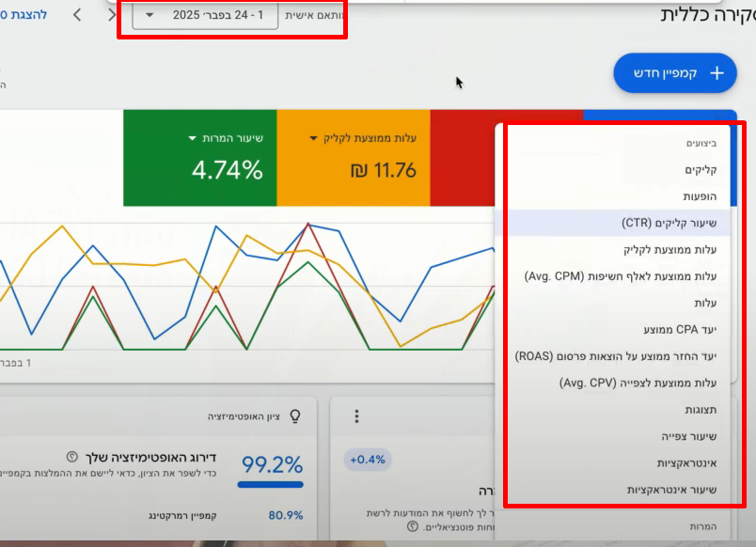Click the המרות section label at menu bottom
This screenshot has height=547, width=756.
click(x=703, y=526)
